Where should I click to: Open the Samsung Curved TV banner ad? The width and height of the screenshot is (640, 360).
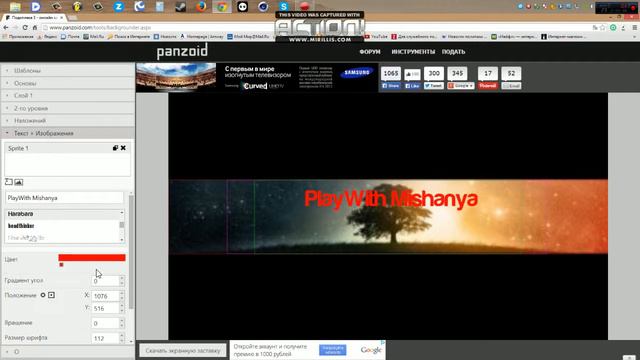point(257,77)
